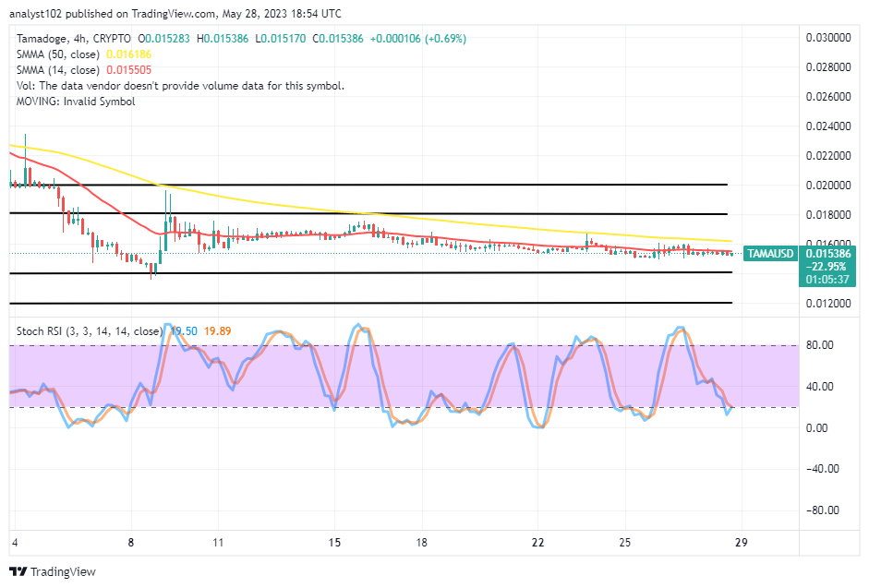The height and width of the screenshot is (588, 869).
Task: Click the 0.024000 price axis label
Action: 828,126
